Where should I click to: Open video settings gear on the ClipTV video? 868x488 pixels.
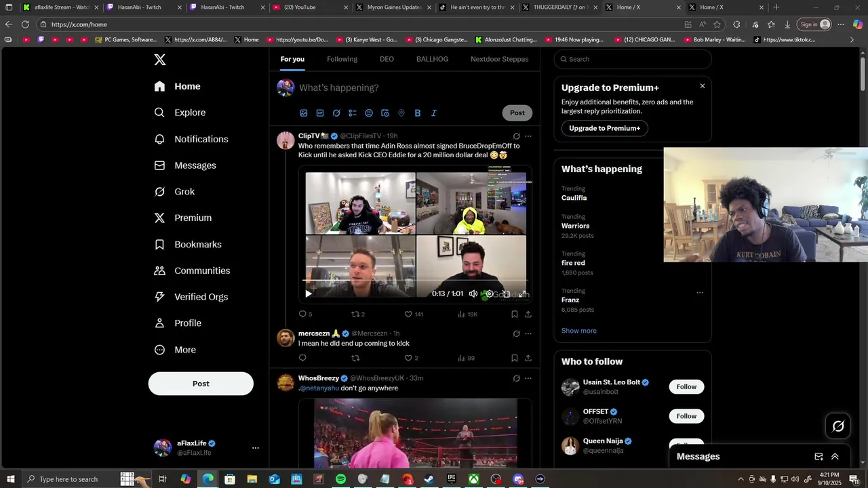490,294
